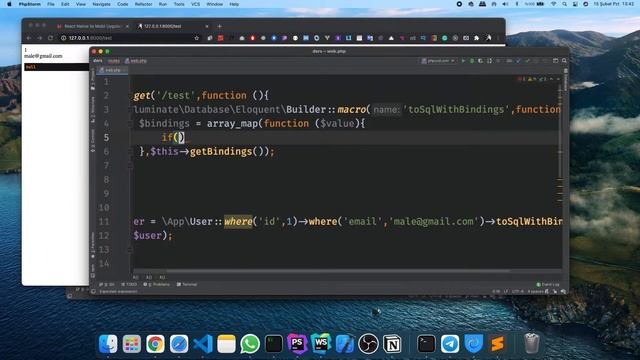This screenshot has height=360, width=640.
Task: Open the Run menu
Action: 163,4
